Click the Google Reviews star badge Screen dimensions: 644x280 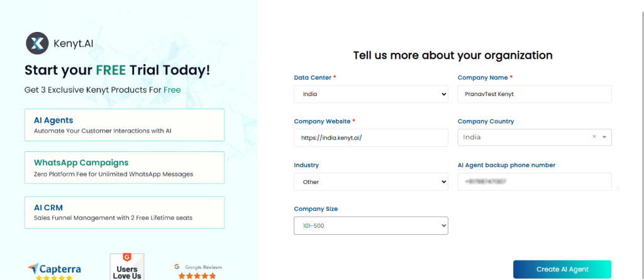point(197,271)
